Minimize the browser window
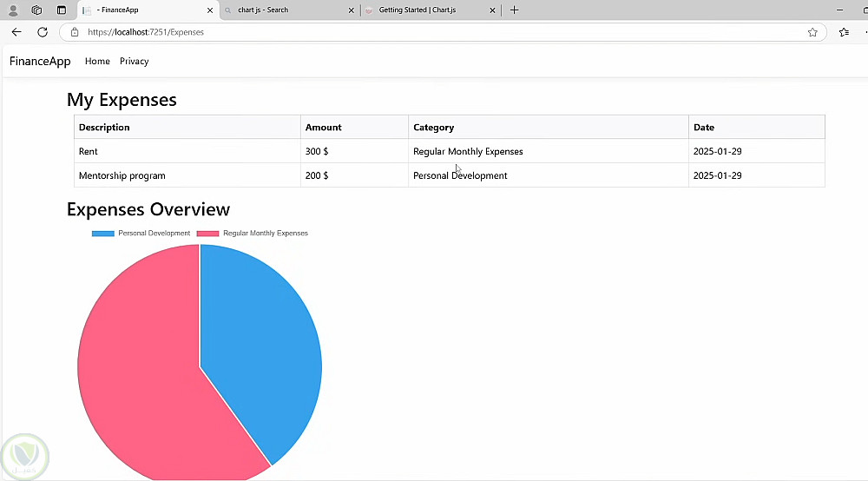 839,10
